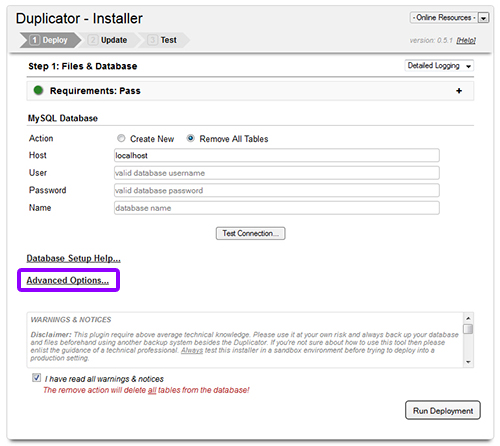The height and width of the screenshot is (446, 500).
Task: Click in the Host input field
Action: coord(277,155)
